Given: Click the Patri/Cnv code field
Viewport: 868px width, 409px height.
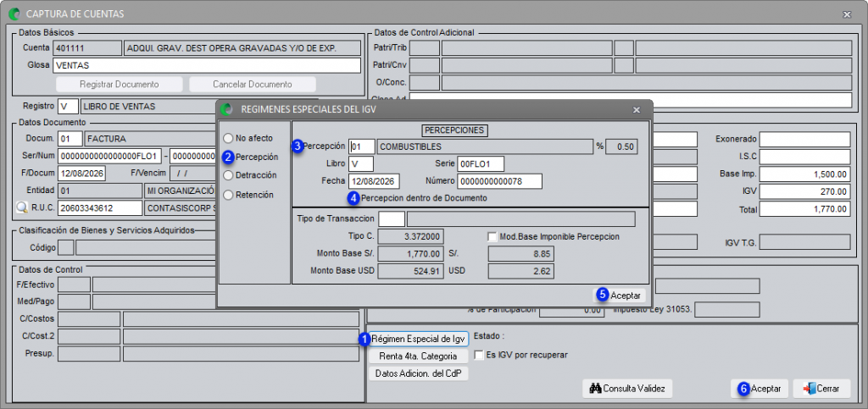Looking at the screenshot, I should [424, 66].
